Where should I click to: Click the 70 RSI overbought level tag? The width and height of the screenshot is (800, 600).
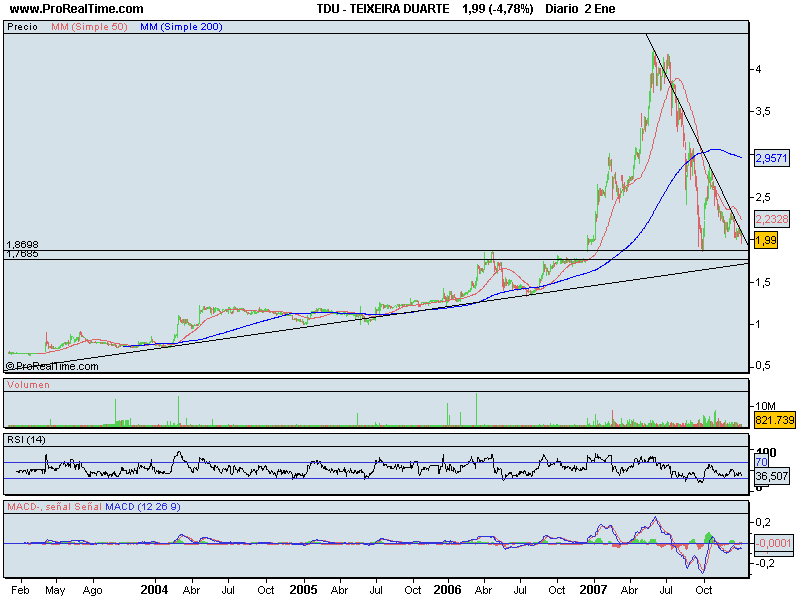(x=761, y=462)
